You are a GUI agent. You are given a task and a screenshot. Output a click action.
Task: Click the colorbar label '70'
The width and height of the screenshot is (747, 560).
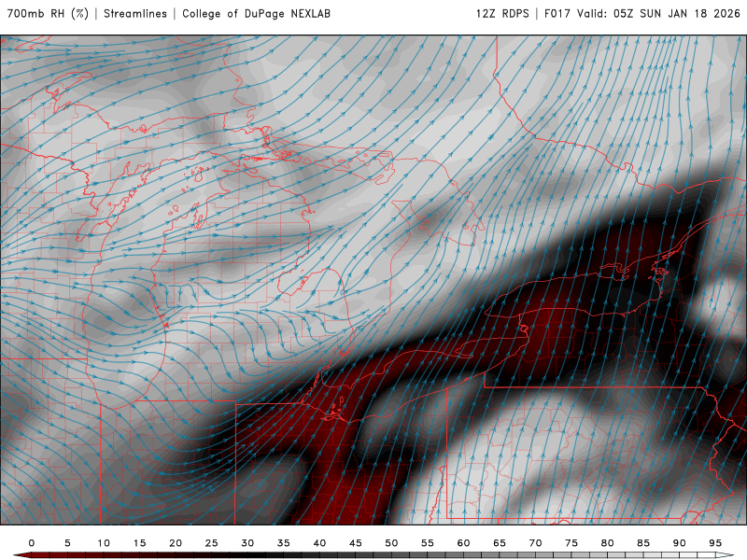[x=535, y=543]
